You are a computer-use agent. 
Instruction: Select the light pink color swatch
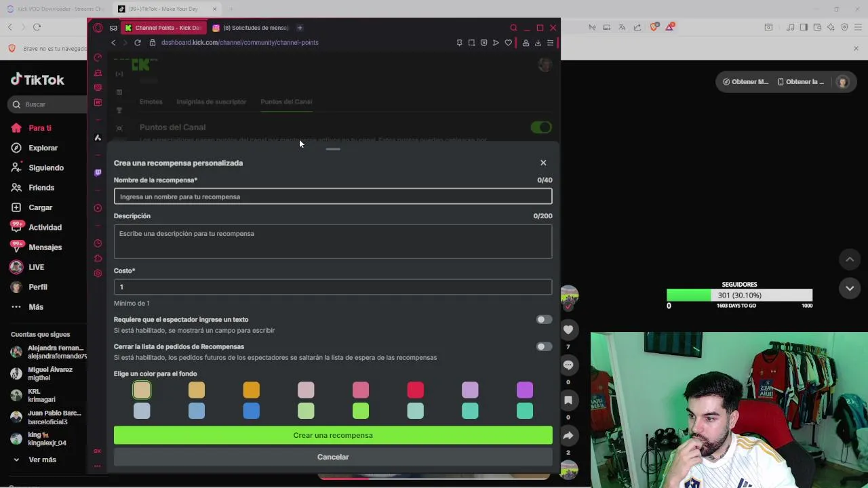306,390
